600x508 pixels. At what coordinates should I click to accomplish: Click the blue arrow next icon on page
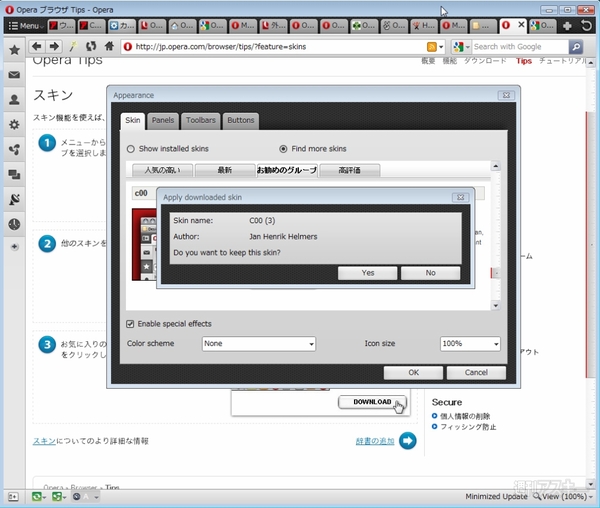point(408,441)
